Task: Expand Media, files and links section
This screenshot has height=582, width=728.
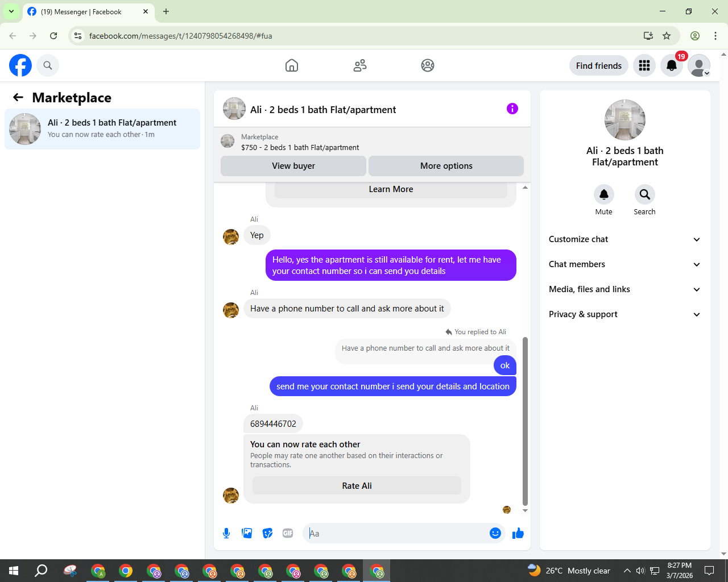Action: (x=625, y=289)
